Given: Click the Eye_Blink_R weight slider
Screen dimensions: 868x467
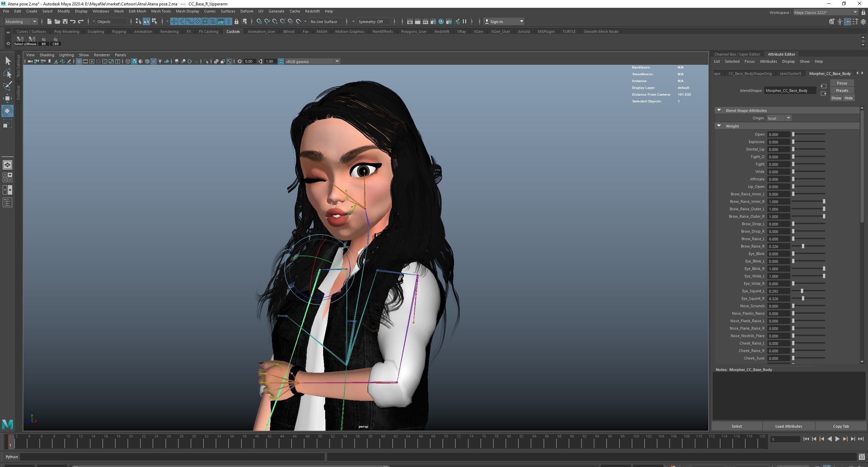Looking at the screenshot, I should tap(809, 269).
